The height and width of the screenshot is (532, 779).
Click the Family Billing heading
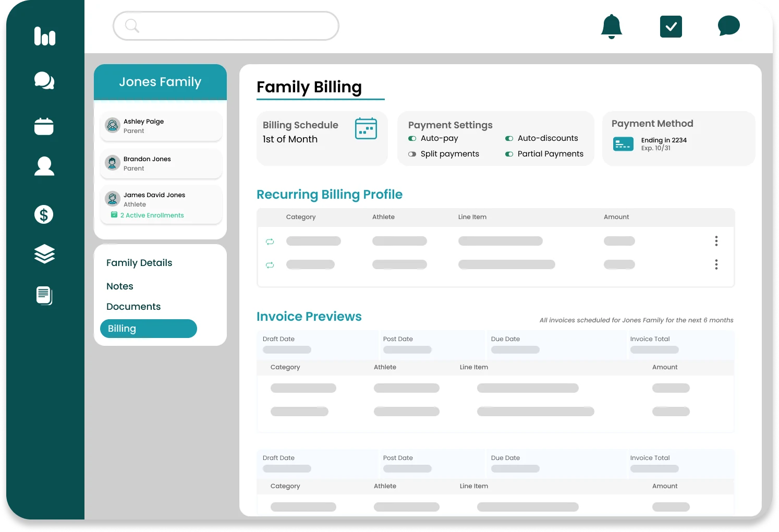(x=309, y=87)
